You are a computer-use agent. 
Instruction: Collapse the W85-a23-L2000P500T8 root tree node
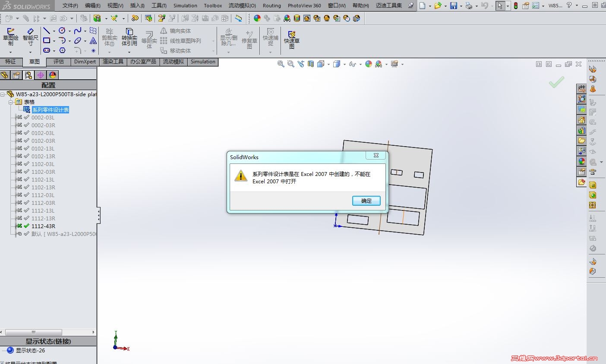click(x=3, y=94)
